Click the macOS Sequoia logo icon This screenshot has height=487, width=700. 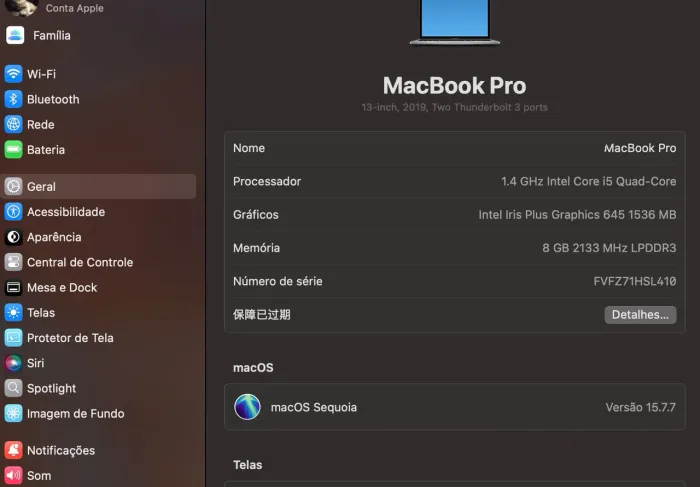point(247,407)
